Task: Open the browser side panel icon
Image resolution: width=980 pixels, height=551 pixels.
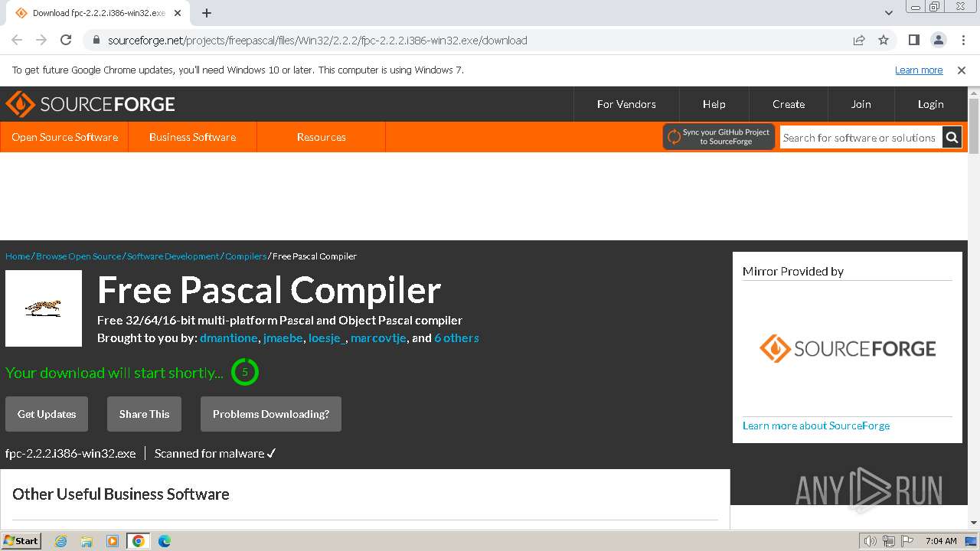Action: 914,41
